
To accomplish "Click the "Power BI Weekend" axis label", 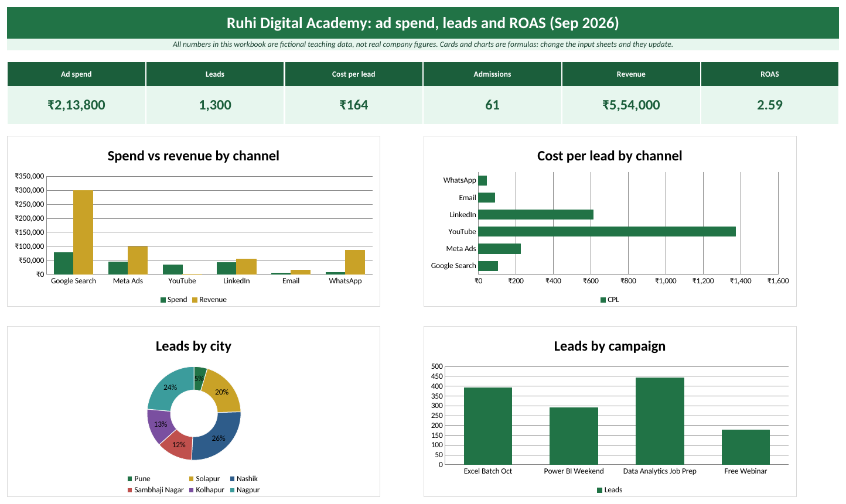I will (574, 471).
